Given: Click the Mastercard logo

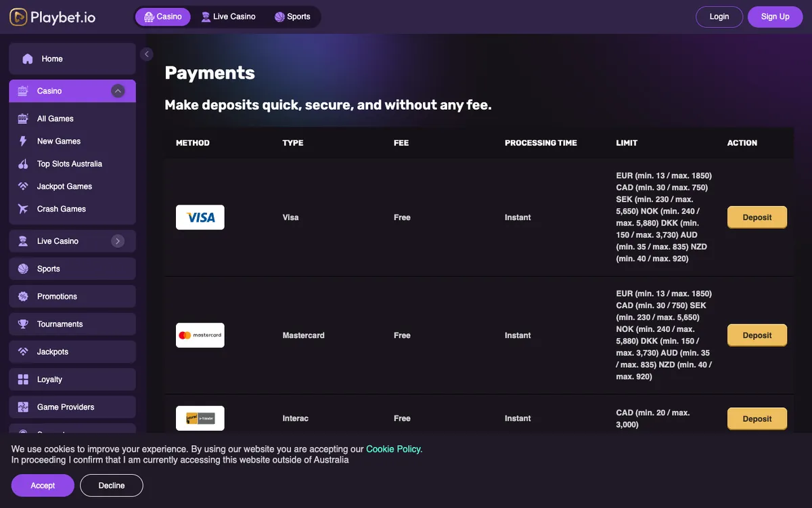Looking at the screenshot, I should tap(200, 335).
